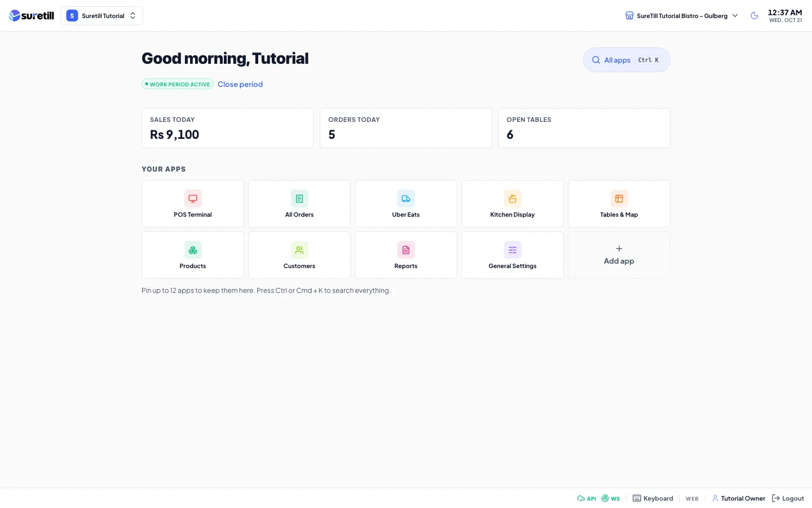This screenshot has width=812, height=508.
Task: Click the Work Period Active badge
Action: click(178, 84)
